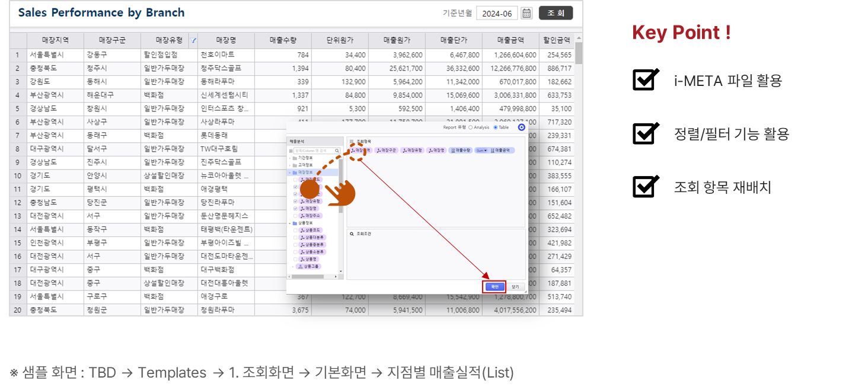Viewport: 868px width, 390px height.
Task: Click the search magnifier in column search box
Action: 337,151
